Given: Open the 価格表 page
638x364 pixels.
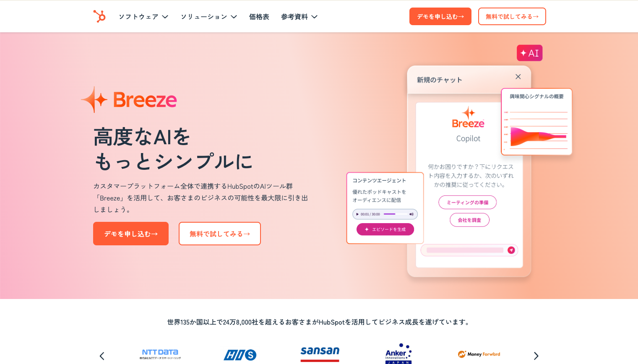Looking at the screenshot, I should tap(259, 17).
